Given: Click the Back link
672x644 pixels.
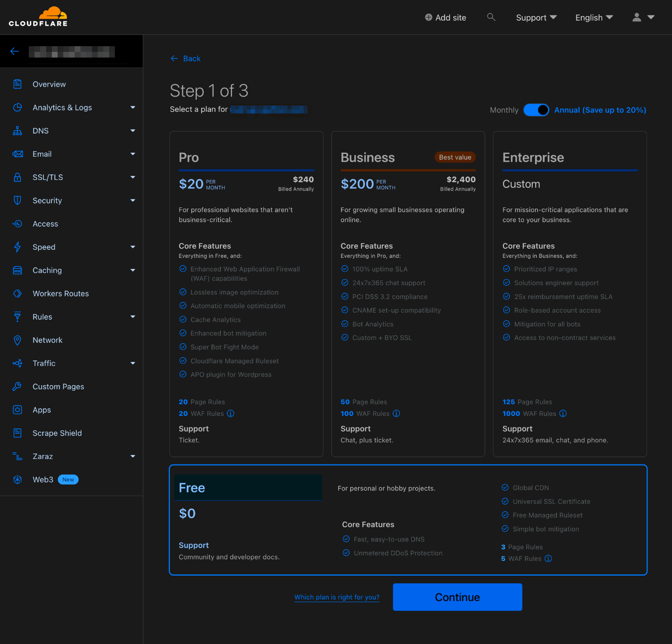Looking at the screenshot, I should [x=185, y=59].
